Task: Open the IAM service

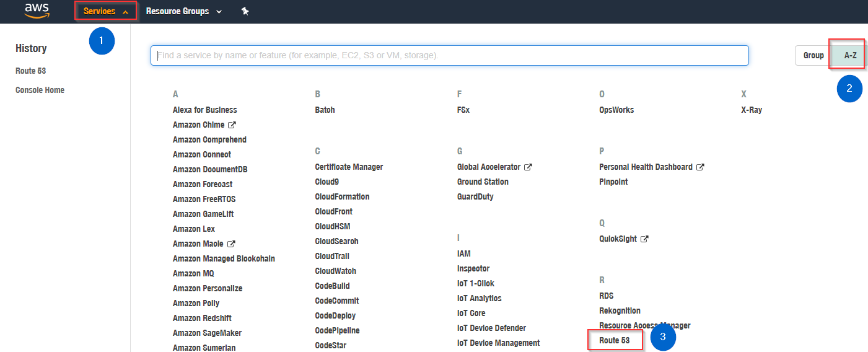Action: (x=463, y=253)
